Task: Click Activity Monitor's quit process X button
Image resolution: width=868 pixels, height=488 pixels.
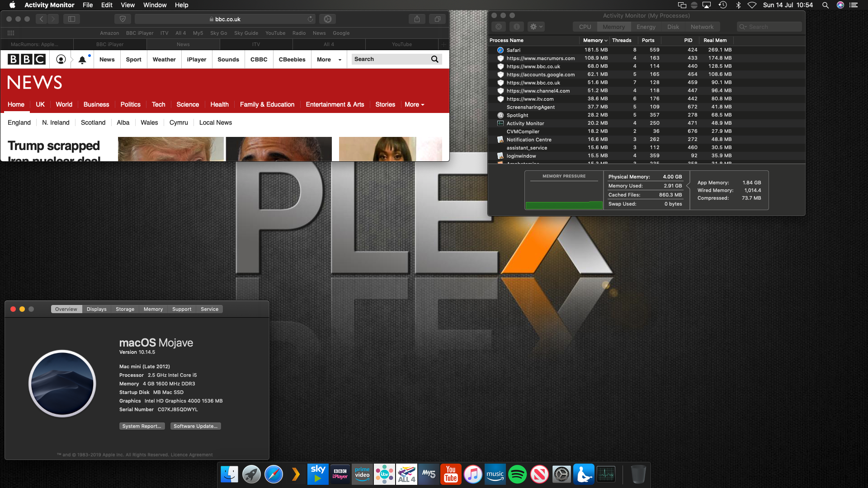Action: tap(499, 27)
